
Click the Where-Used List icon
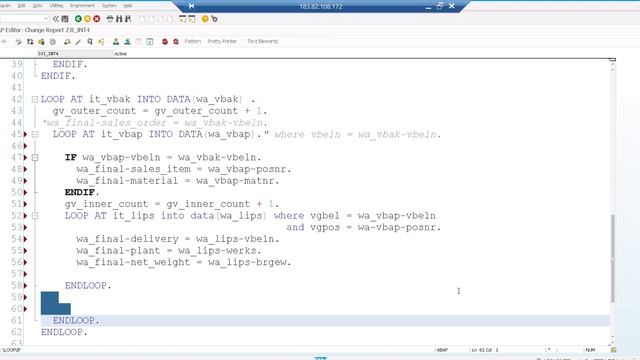pos(101,42)
